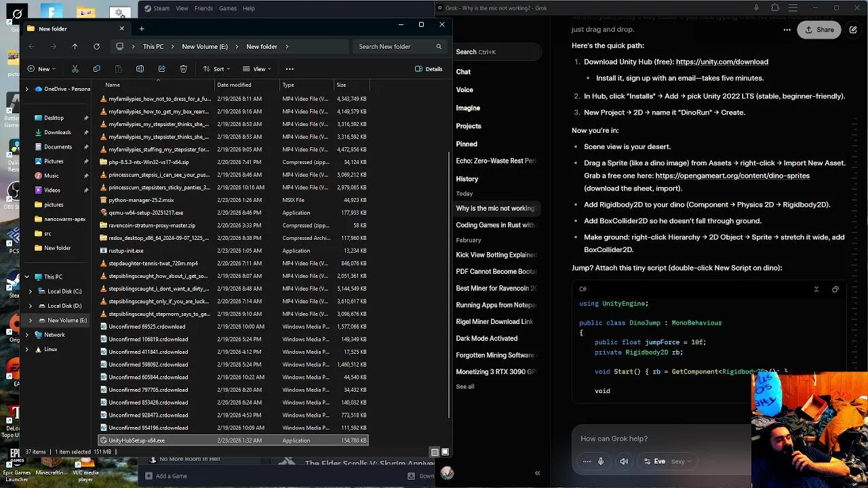The width and height of the screenshot is (868, 488).
Task: Open the View menu in Steam window
Action: click(182, 8)
